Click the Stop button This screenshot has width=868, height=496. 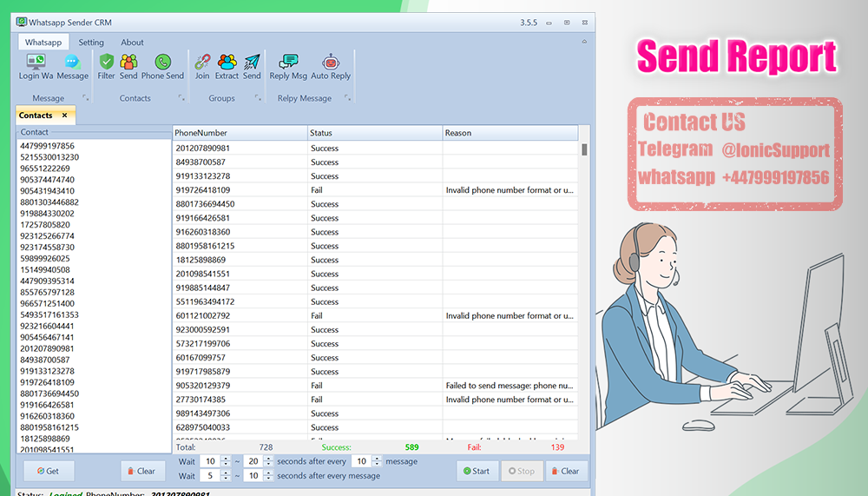click(522, 471)
